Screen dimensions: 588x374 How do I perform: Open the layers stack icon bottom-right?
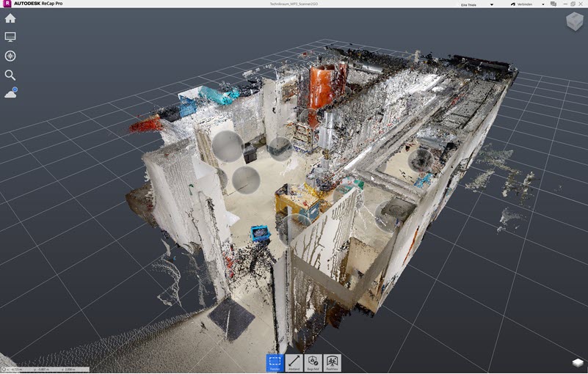[578, 363]
